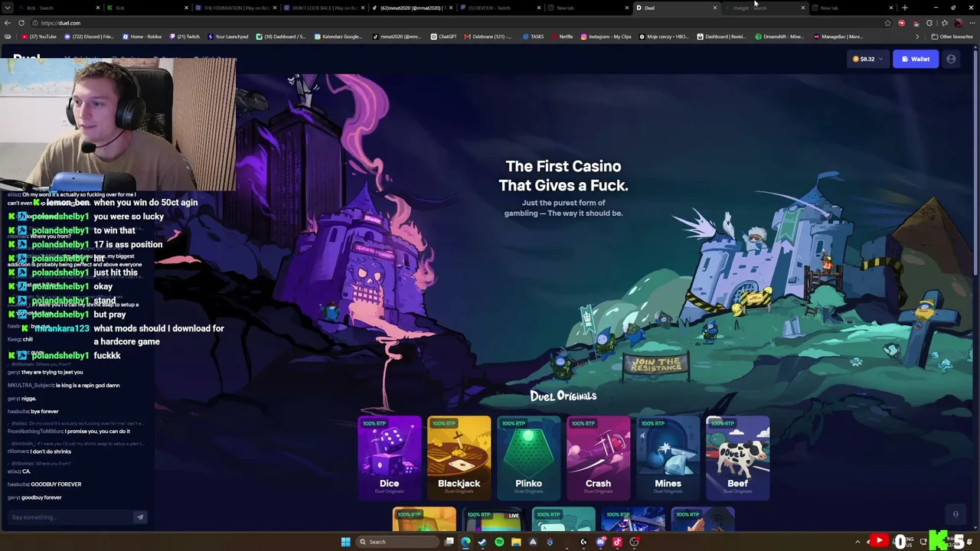The image size is (980, 551).
Task: Go back with the browser back arrow
Action: [7, 23]
